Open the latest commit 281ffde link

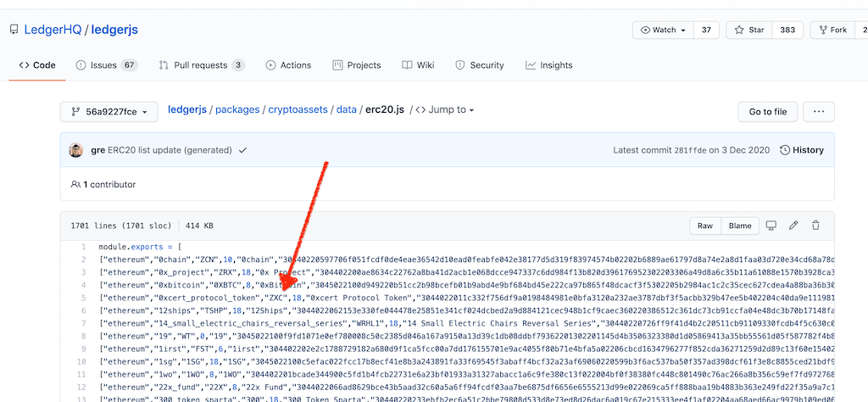tap(690, 150)
